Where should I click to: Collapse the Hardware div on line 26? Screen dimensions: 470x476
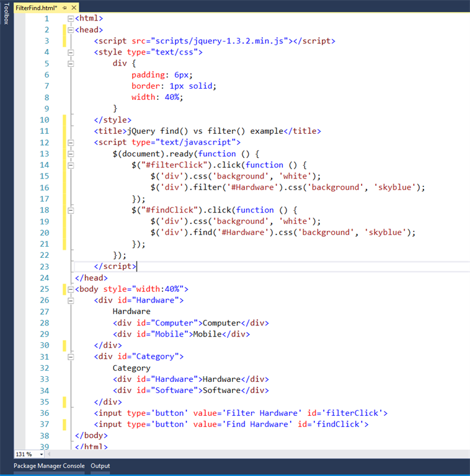pos(71,301)
